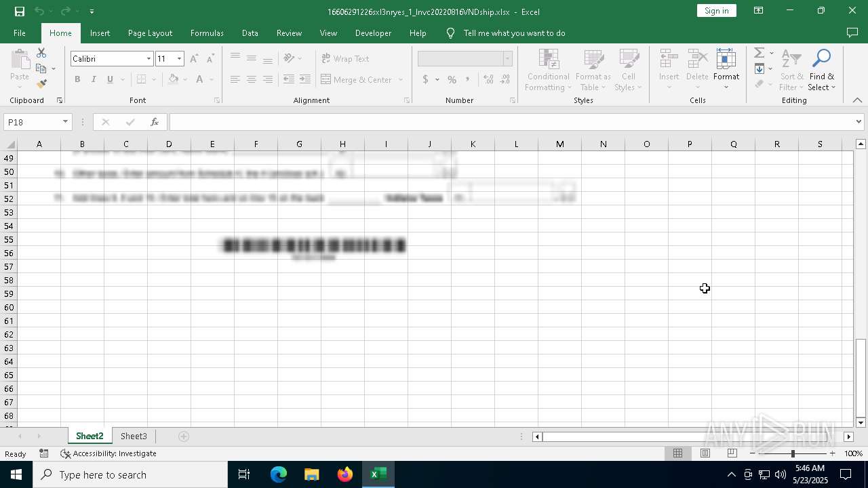This screenshot has height=488, width=868.
Task: Click Increase Indent icon
Action: tap(305, 79)
